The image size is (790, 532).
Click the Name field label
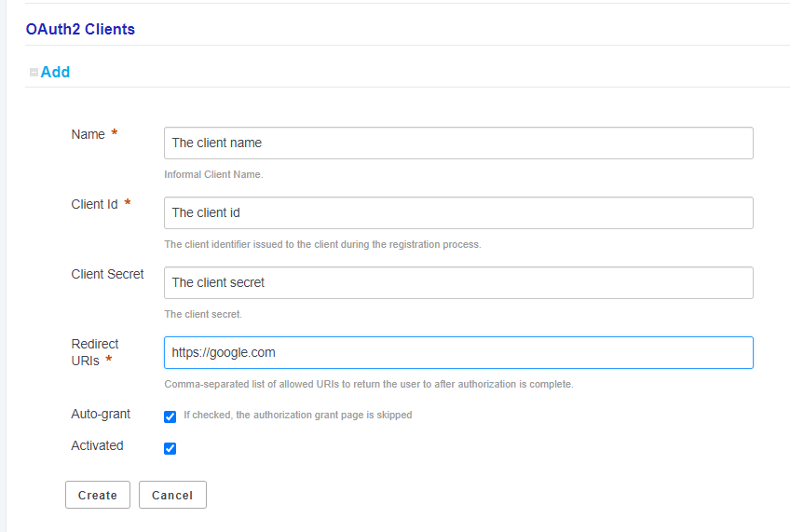89,134
